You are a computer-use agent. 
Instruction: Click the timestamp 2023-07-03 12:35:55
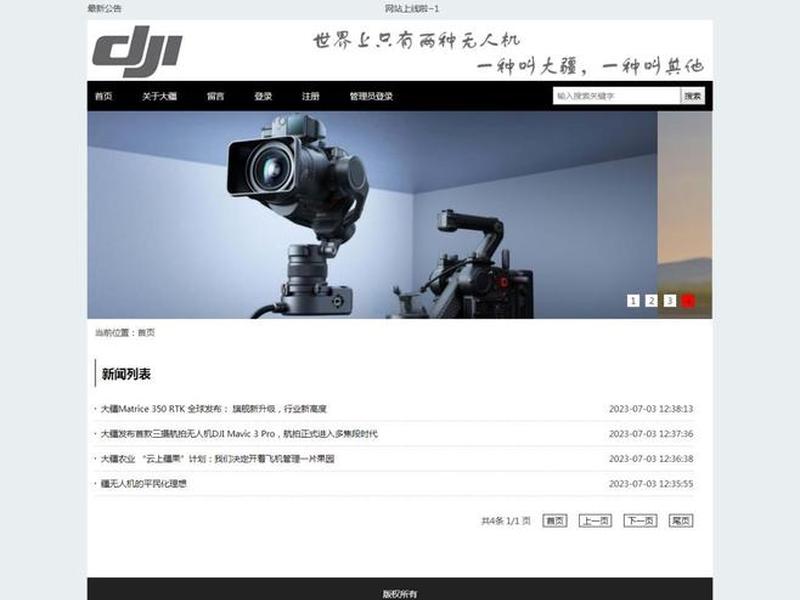pyautogui.click(x=651, y=484)
